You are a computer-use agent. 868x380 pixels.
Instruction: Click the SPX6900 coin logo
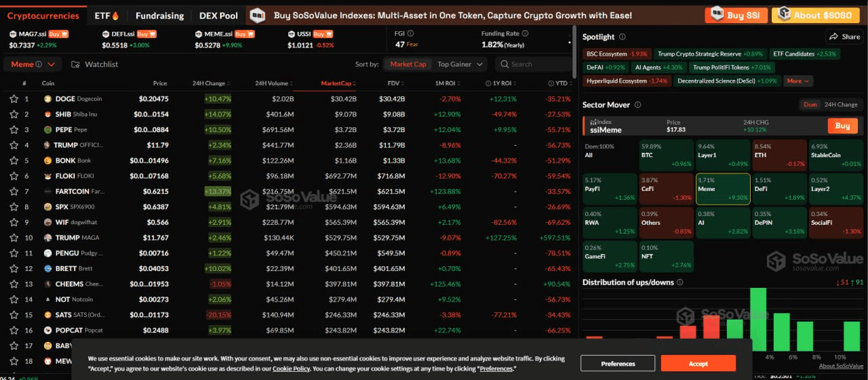click(x=47, y=207)
